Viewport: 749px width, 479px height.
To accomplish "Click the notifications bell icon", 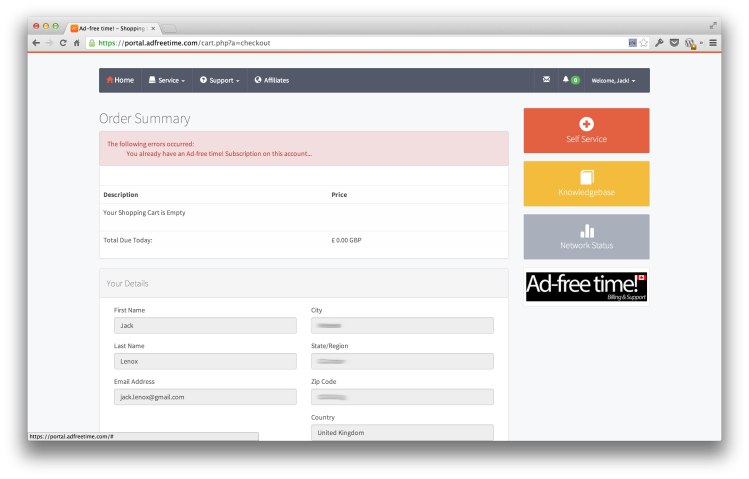I will point(566,80).
